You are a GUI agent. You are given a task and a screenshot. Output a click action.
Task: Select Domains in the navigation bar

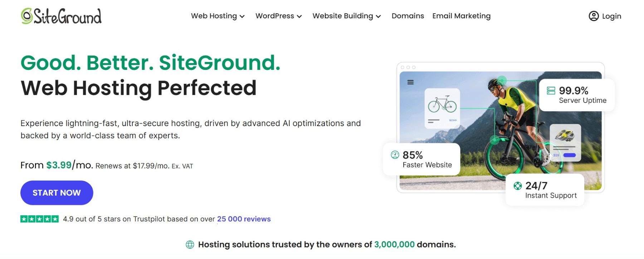point(408,16)
